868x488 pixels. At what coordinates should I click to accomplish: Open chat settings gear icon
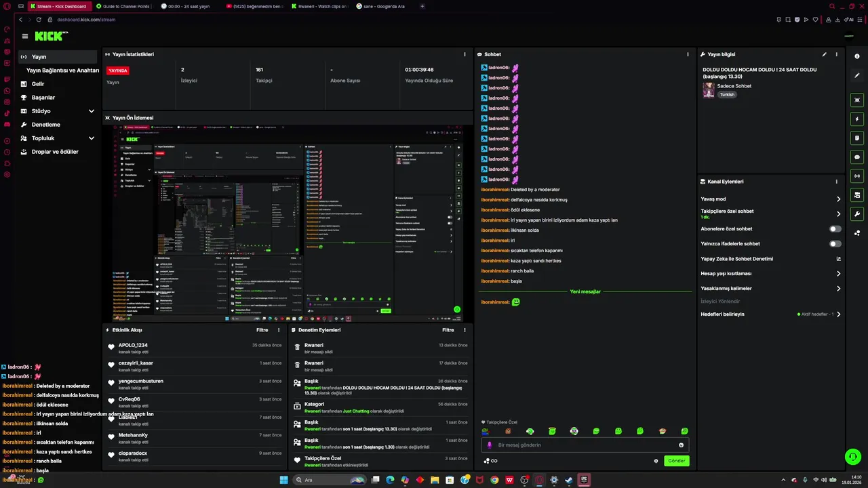point(656,461)
